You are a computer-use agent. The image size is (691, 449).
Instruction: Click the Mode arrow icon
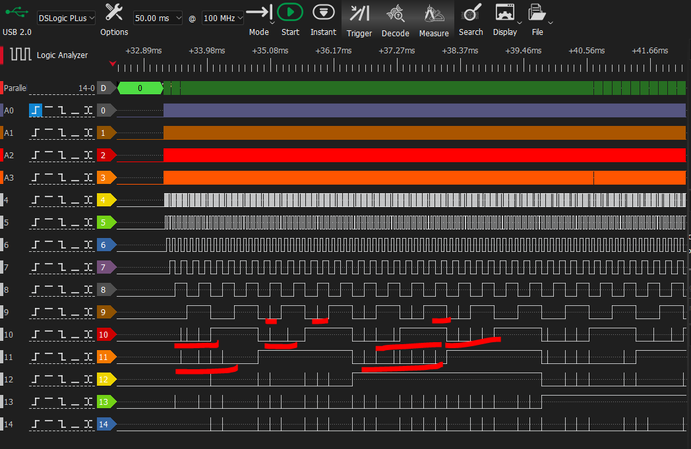[x=258, y=13]
